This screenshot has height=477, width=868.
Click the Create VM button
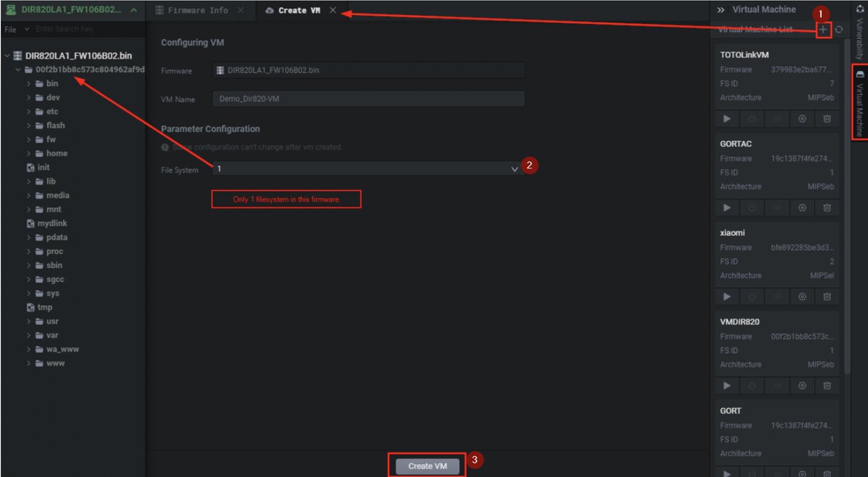pos(427,466)
